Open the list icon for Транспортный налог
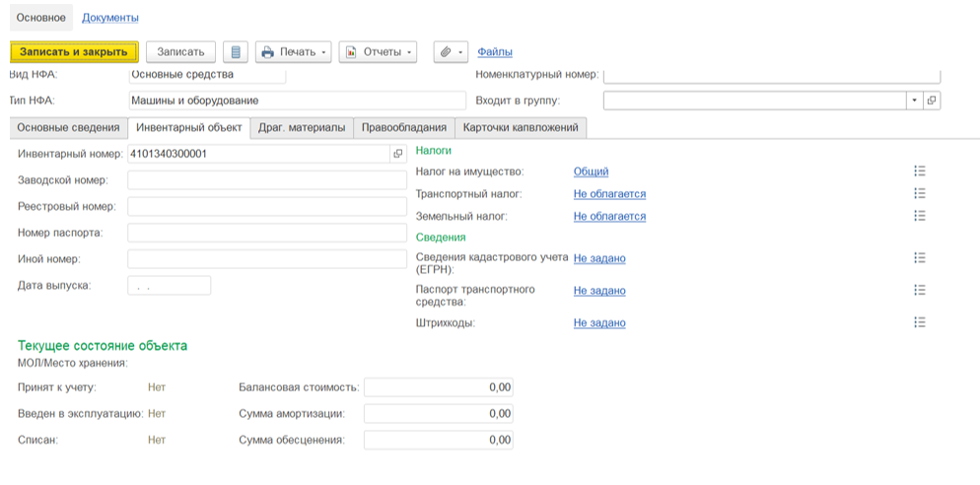980x485 pixels. [x=919, y=194]
